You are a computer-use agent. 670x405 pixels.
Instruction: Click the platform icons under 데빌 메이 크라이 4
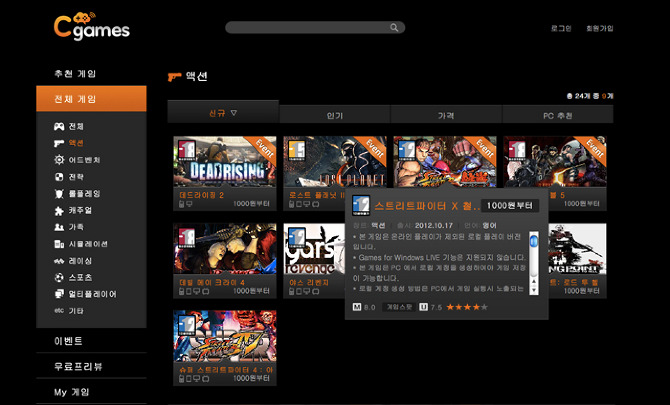tap(194, 291)
